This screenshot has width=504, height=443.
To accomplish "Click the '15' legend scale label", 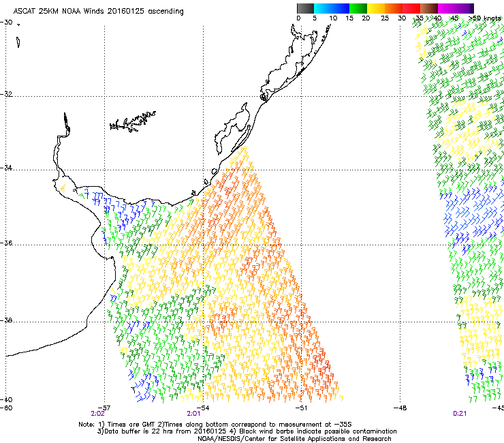I will click(349, 18).
